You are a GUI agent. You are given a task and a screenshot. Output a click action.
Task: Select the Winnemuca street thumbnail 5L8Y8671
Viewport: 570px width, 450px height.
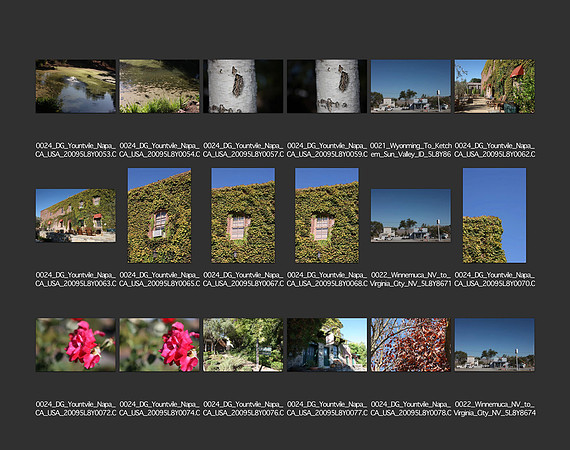(x=411, y=215)
